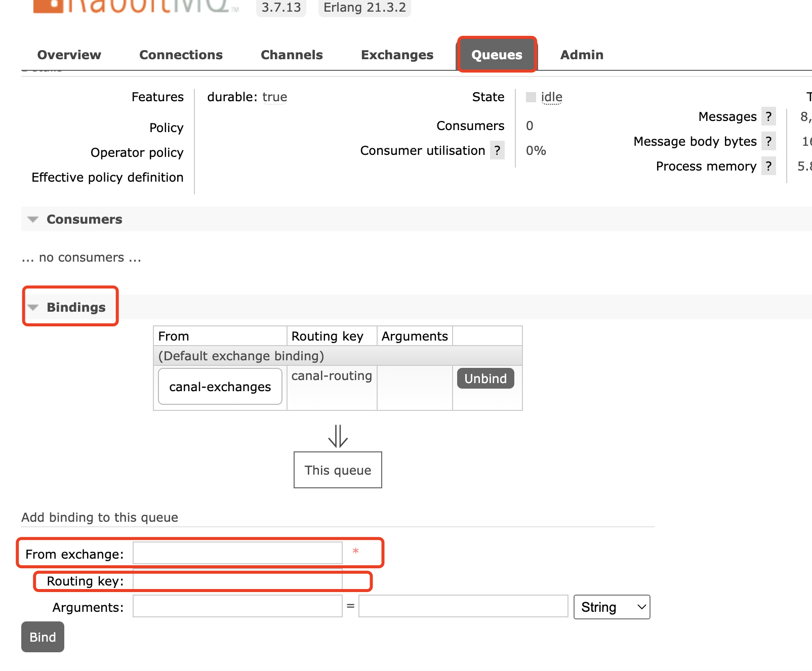Switch to the Connections tab
The image size is (812, 671).
tap(181, 55)
